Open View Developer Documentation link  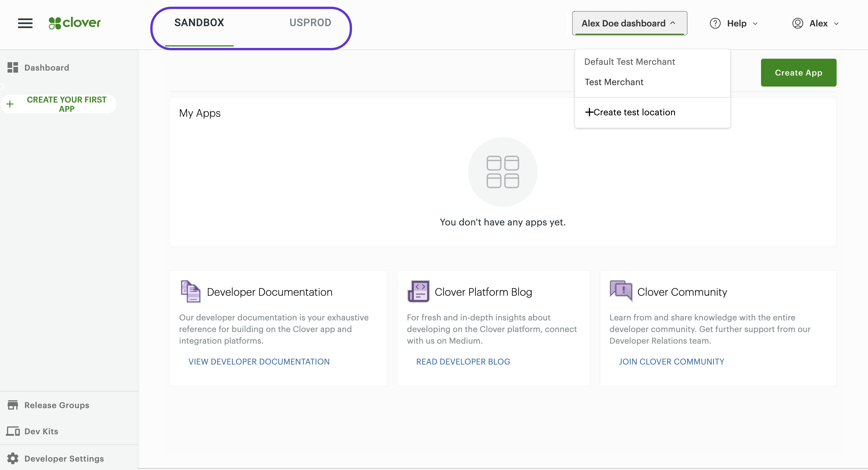(259, 361)
